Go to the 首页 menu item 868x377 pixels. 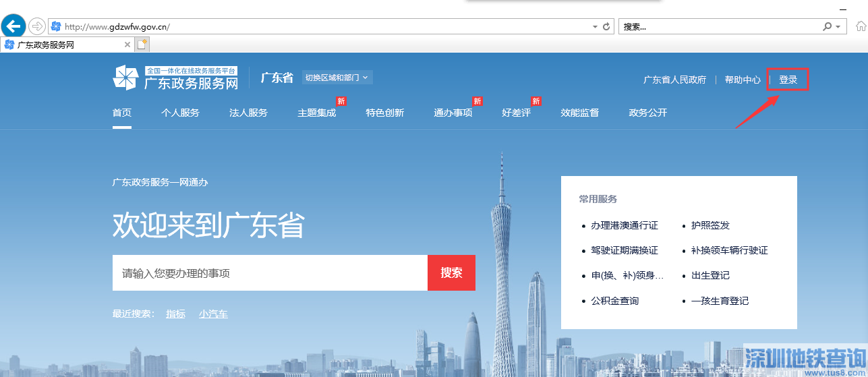coord(122,113)
